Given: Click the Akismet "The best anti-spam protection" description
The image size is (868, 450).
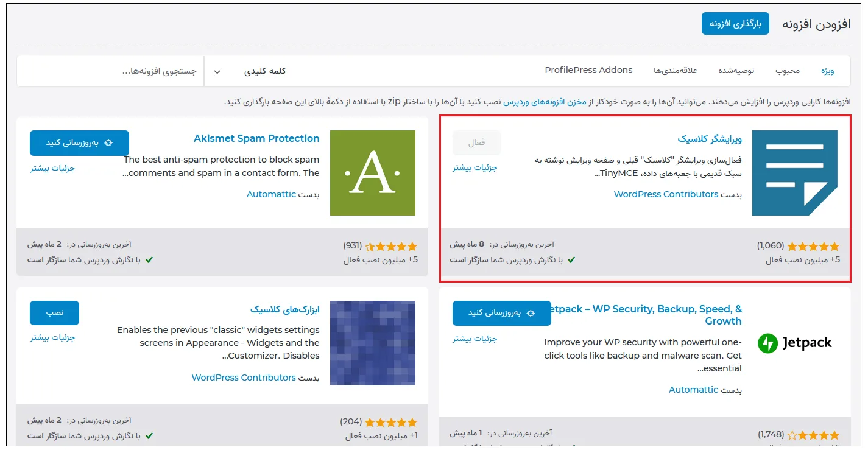Looking at the screenshot, I should click(221, 166).
